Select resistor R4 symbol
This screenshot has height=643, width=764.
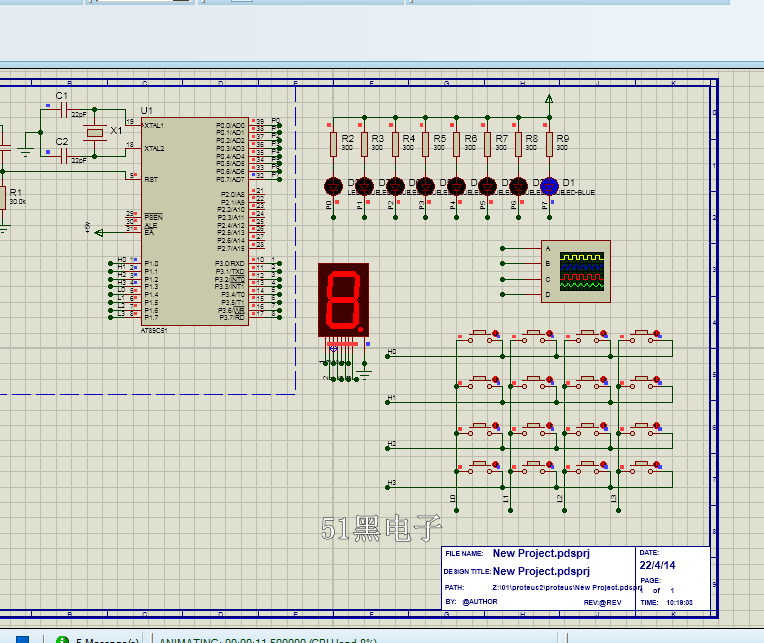point(395,144)
